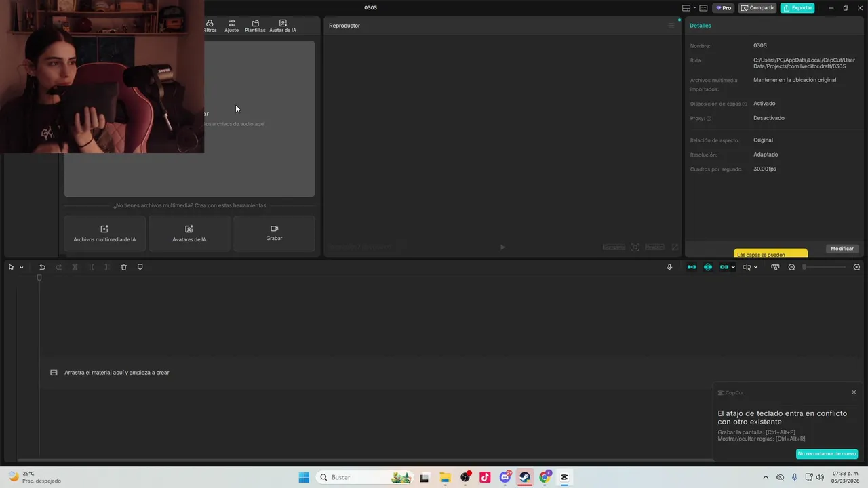Click the Pro upgrade button

(724, 8)
